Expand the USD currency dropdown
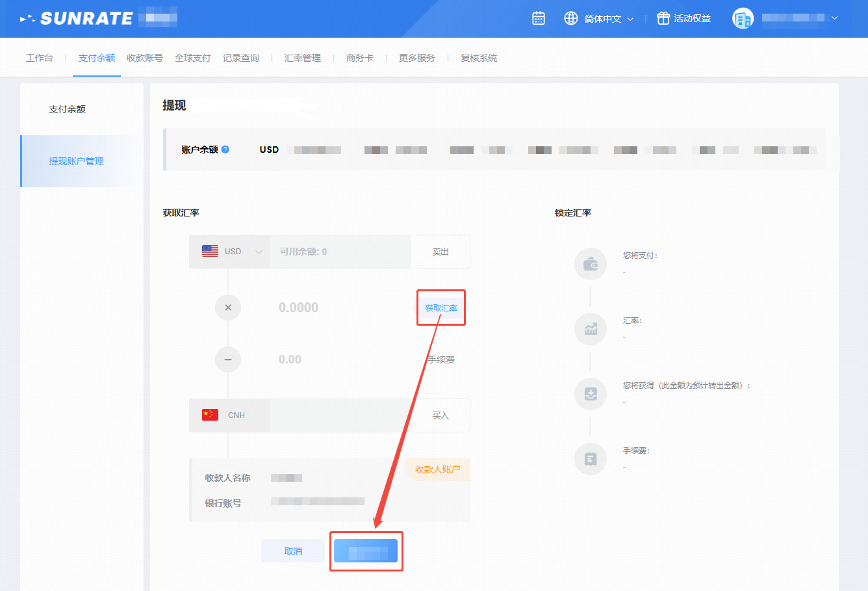Viewport: 868px width, 591px height. click(x=259, y=252)
